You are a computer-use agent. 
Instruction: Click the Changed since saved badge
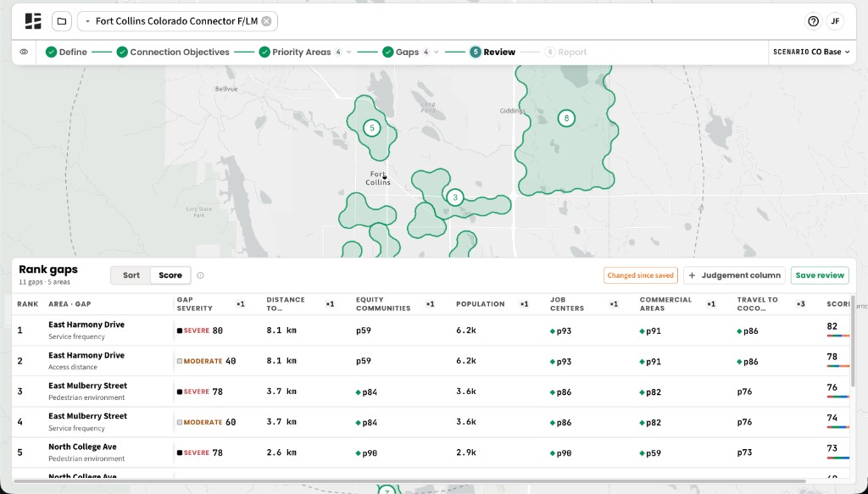point(641,275)
